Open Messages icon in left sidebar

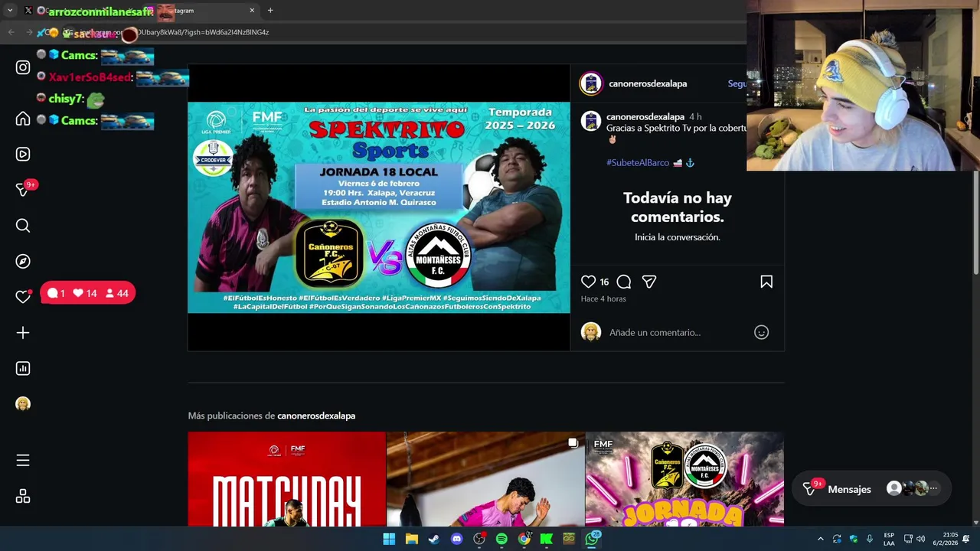pyautogui.click(x=23, y=190)
